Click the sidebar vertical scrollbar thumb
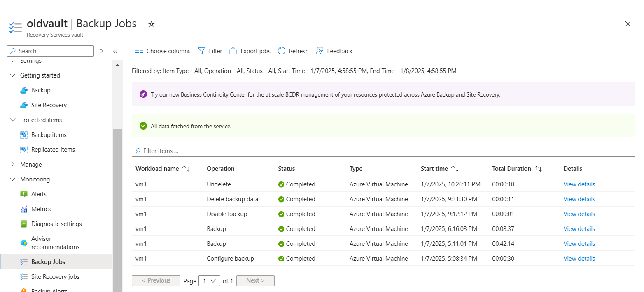This screenshot has width=644, height=292. tap(117, 210)
